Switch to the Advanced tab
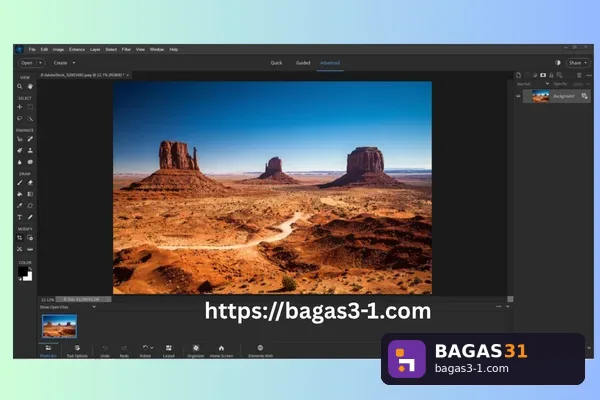The height and width of the screenshot is (400, 600). pos(330,63)
